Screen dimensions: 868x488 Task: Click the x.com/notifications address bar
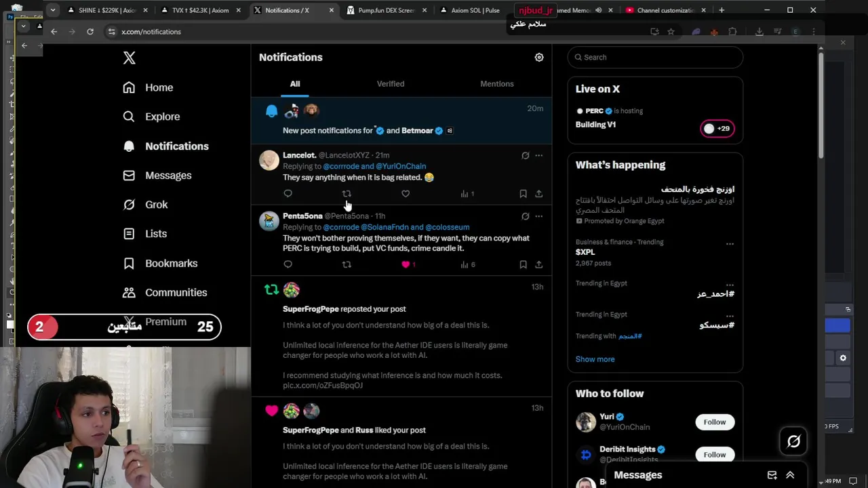click(151, 32)
